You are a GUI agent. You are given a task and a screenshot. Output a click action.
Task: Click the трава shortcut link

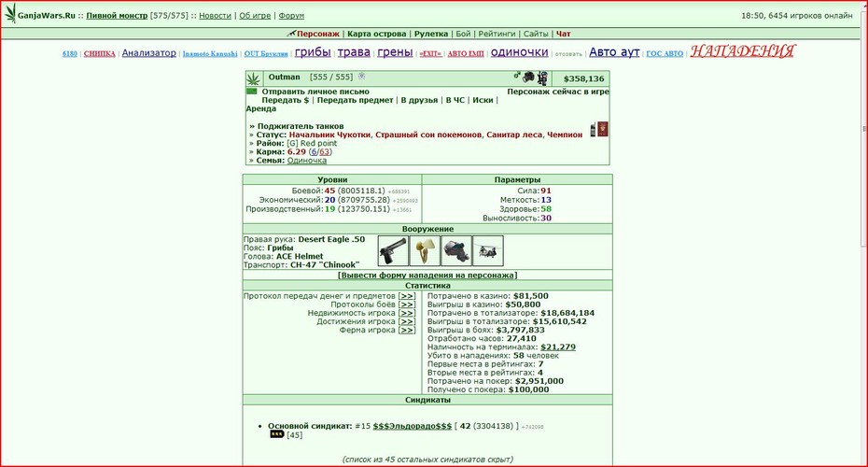(354, 52)
